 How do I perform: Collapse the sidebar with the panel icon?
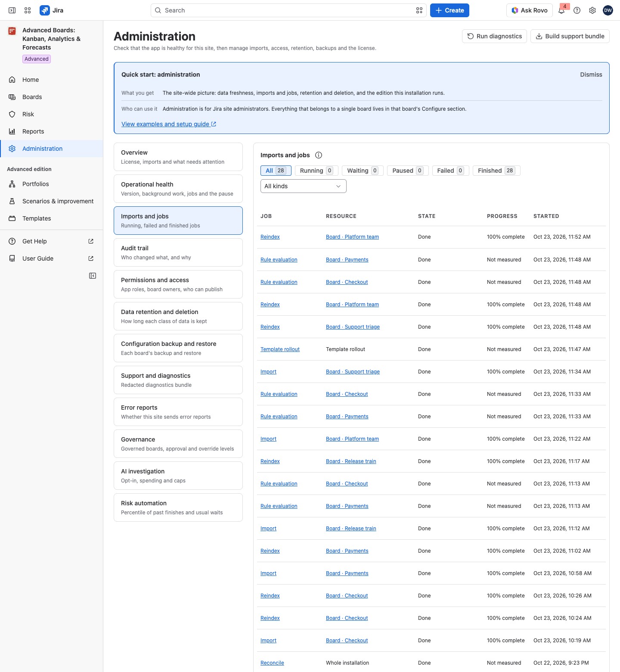93,276
